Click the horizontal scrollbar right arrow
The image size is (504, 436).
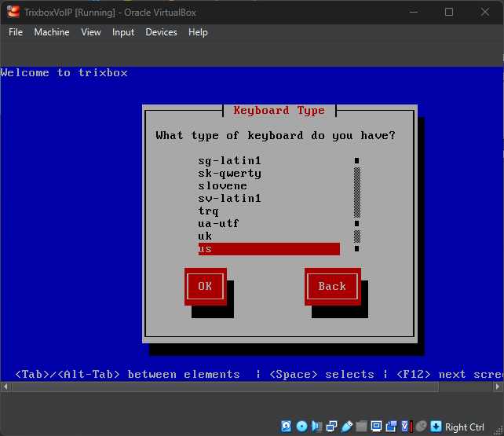[x=498, y=387]
